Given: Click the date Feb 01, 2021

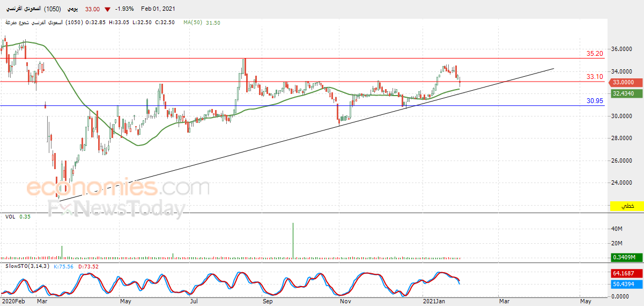Looking at the screenshot, I should 158,9.
